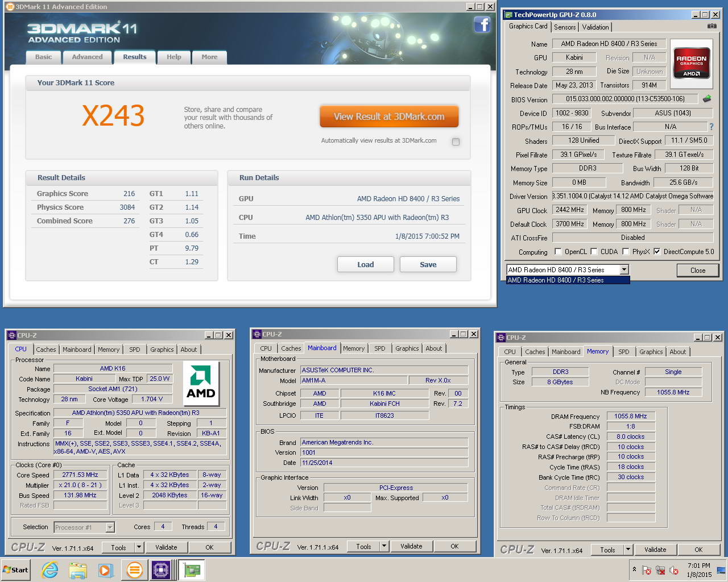Enable automatically view results at 3DMark.com checkbox

456,142
